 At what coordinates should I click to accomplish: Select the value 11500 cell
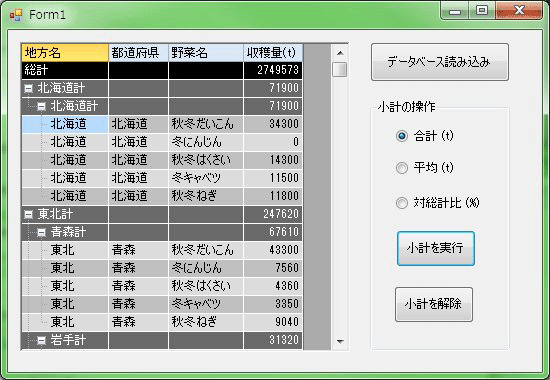click(273, 178)
